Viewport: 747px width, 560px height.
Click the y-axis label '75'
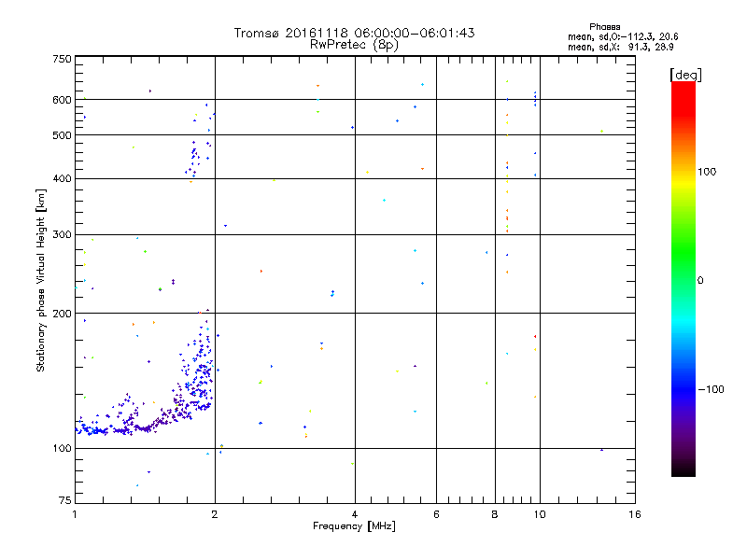(x=65, y=500)
